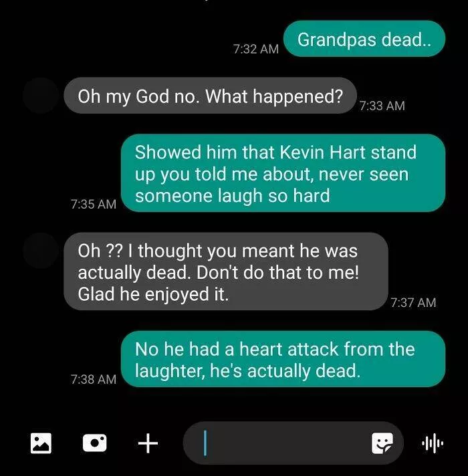Tap the 7:33 AM timestamp
Screen dimensions: 468x476
pyautogui.click(x=382, y=106)
